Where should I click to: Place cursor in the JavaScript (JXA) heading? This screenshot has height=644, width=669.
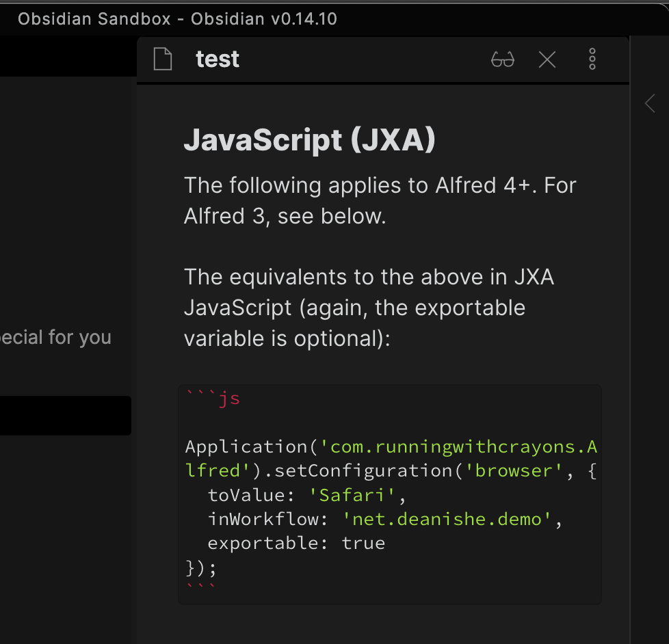tap(309, 140)
